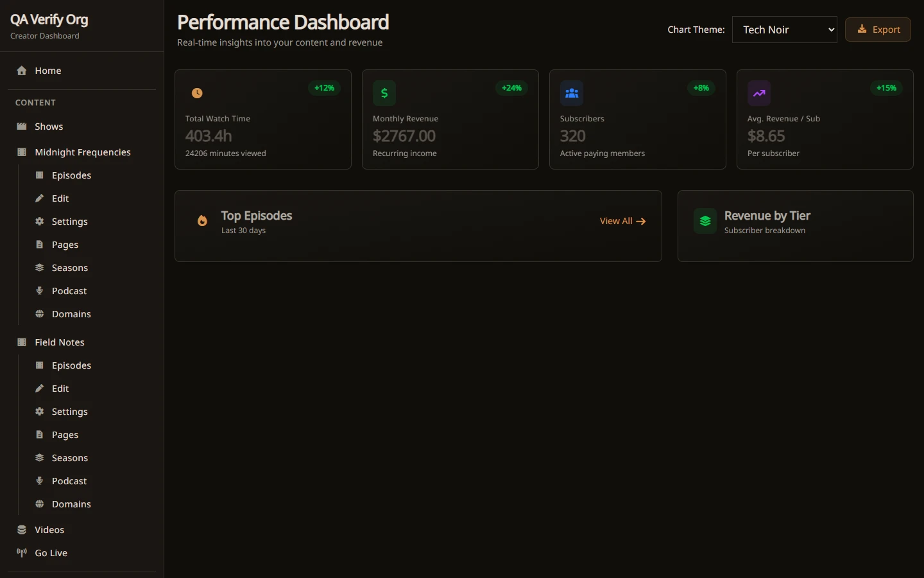The width and height of the screenshot is (924, 578).
Task: Open Seasons label under Field Notes
Action: pos(69,458)
